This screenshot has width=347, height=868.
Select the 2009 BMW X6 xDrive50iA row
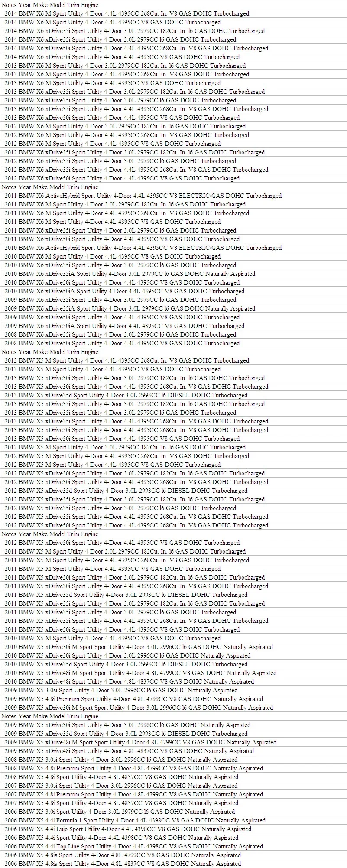[173, 326]
